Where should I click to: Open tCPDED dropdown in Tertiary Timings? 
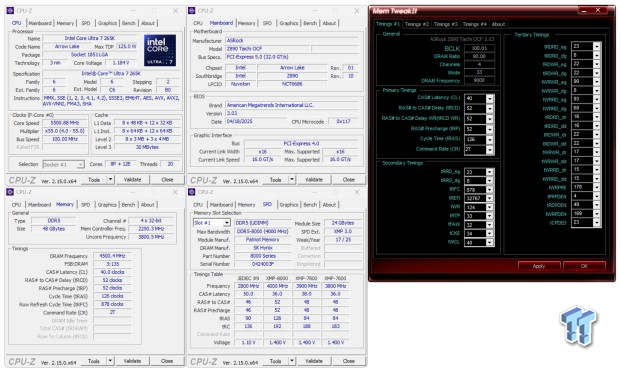tap(597, 223)
